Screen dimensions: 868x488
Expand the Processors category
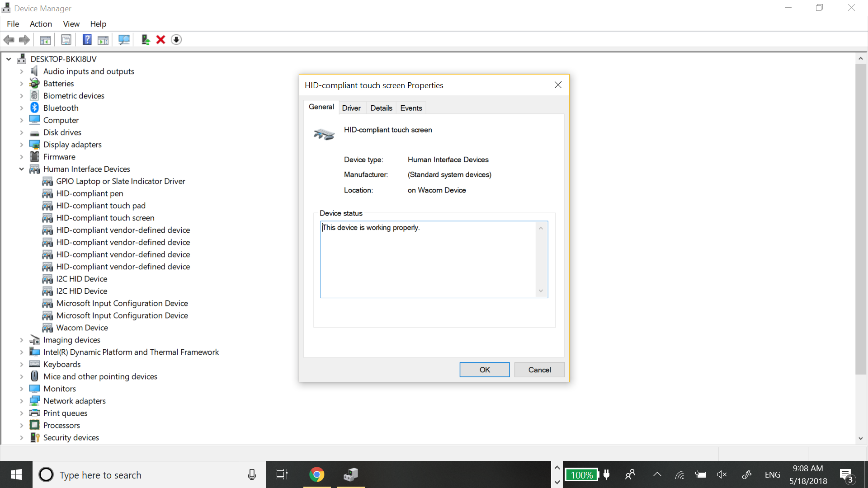(x=21, y=425)
